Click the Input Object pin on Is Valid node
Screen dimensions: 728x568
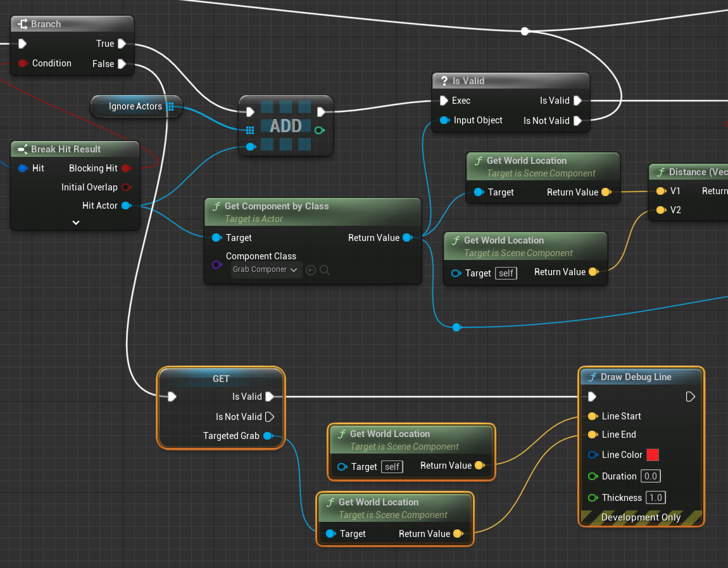(444, 120)
